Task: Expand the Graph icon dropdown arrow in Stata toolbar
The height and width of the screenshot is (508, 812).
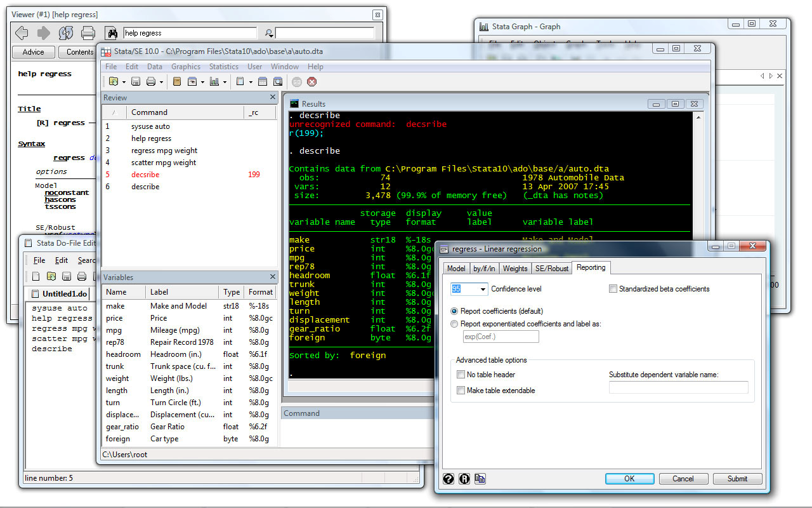Action: point(225,82)
